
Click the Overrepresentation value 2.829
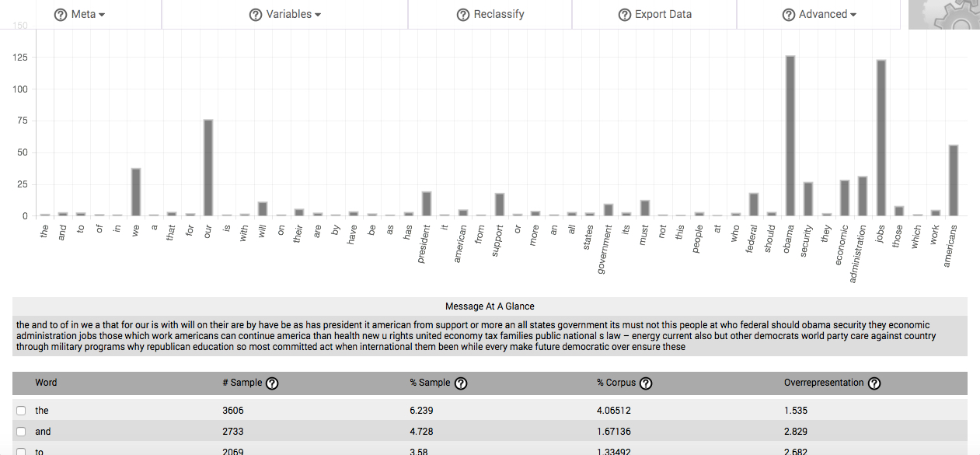pos(796,432)
